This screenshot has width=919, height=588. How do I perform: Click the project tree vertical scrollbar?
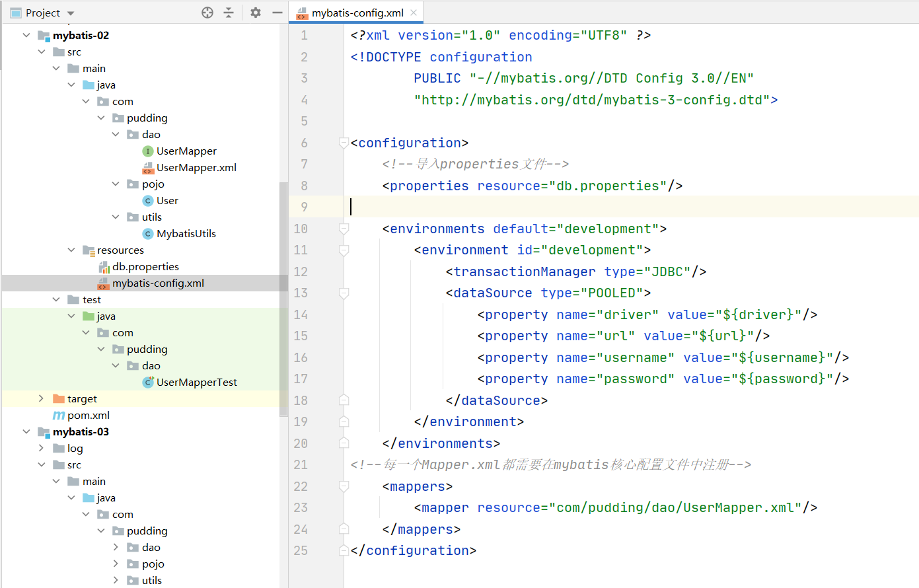(283, 299)
